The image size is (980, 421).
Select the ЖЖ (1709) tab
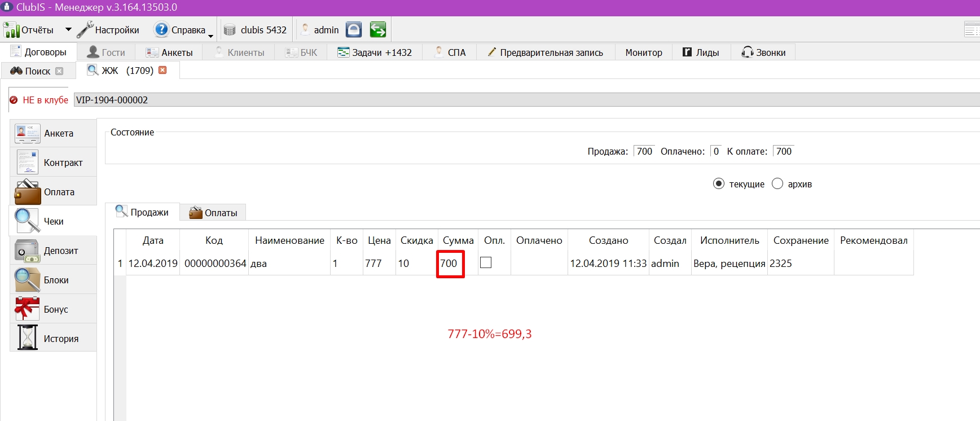pyautogui.click(x=127, y=71)
